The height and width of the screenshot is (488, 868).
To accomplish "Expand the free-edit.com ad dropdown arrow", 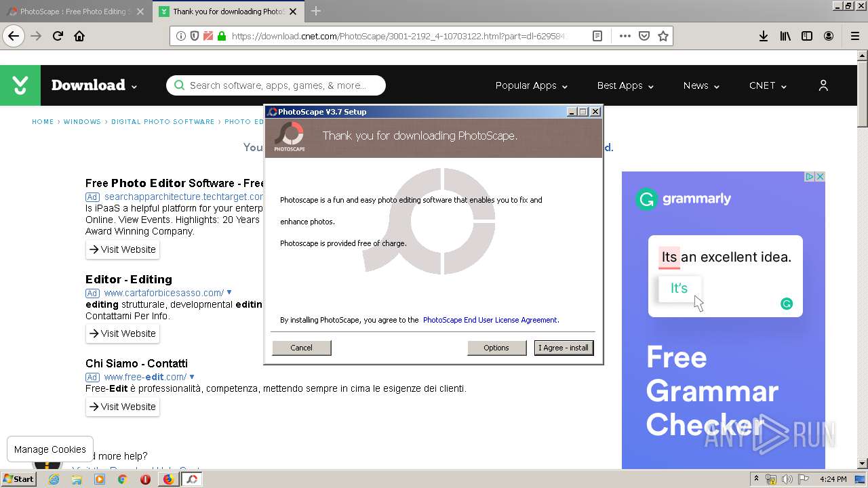I will (x=192, y=376).
